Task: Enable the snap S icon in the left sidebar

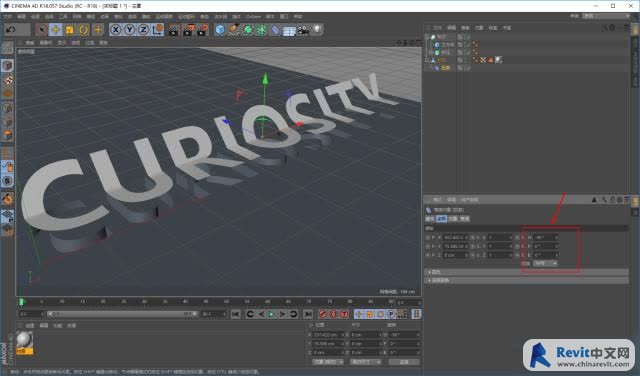Action: (x=7, y=181)
